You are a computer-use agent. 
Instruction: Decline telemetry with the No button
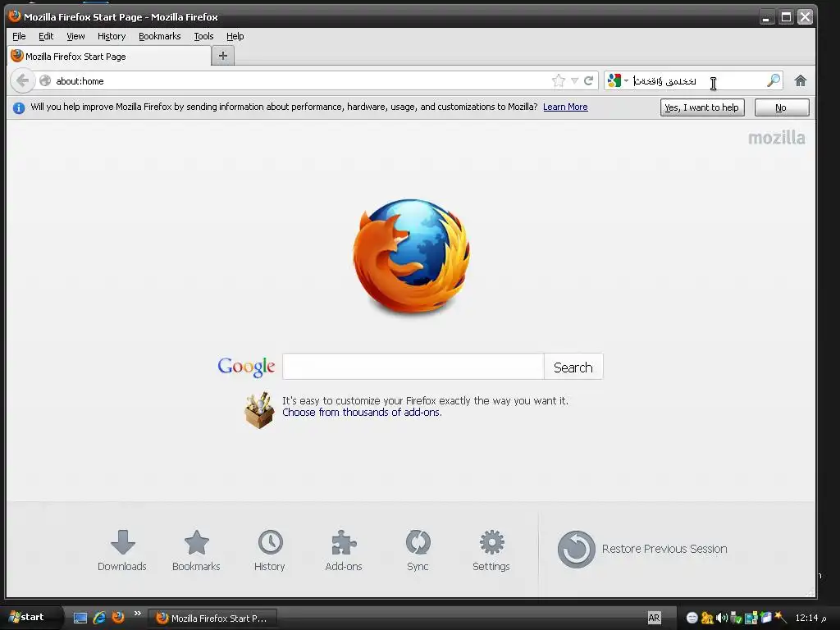point(782,107)
